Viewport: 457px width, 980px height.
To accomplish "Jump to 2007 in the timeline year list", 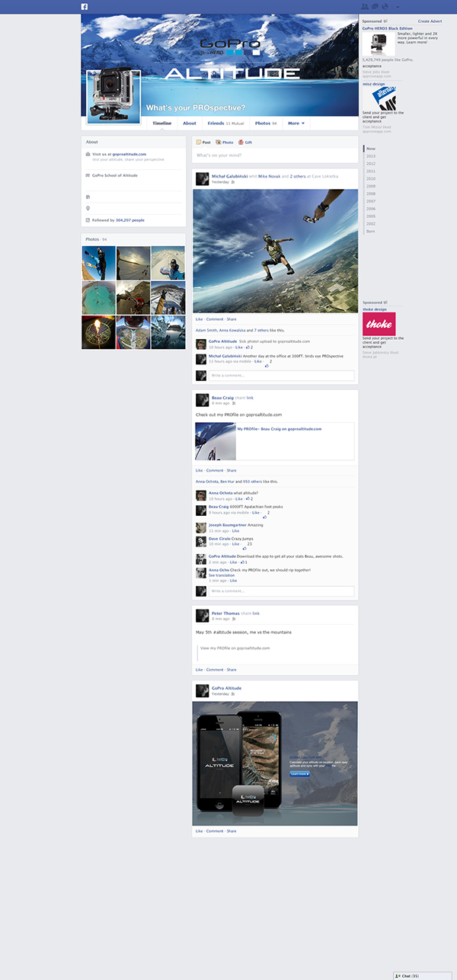I will (x=371, y=201).
